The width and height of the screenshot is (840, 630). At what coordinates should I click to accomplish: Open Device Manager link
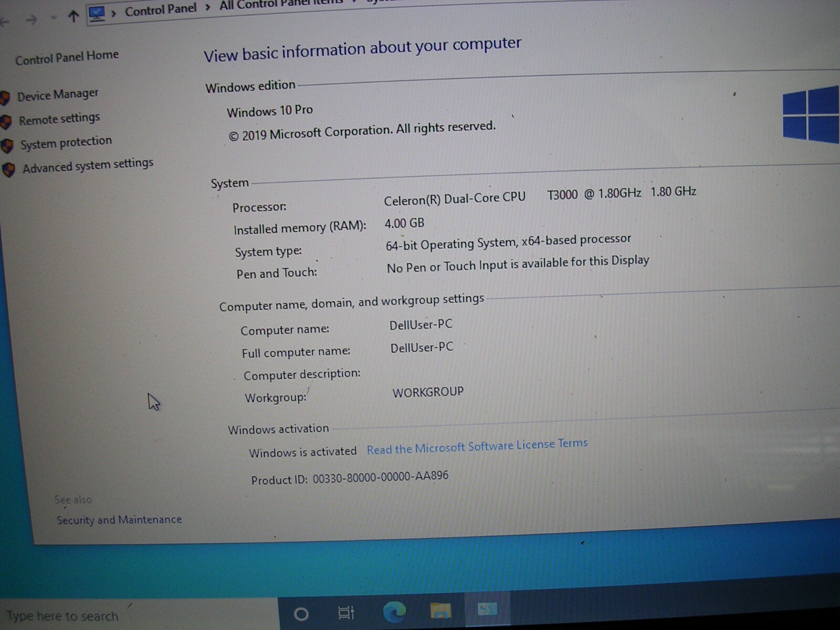pos(58,95)
